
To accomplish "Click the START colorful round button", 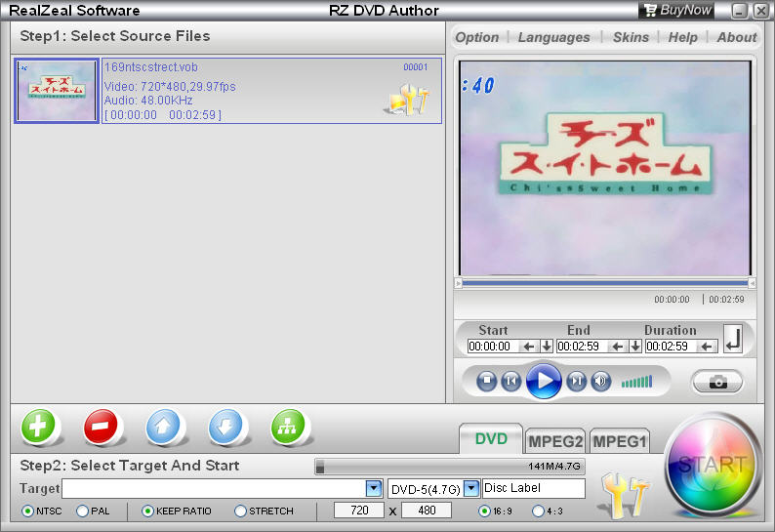I will (713, 465).
